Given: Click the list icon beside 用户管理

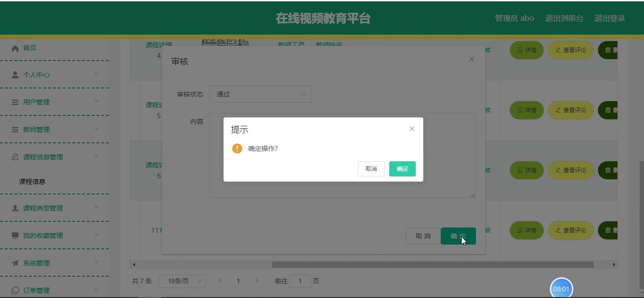Looking at the screenshot, I should click(15, 102).
